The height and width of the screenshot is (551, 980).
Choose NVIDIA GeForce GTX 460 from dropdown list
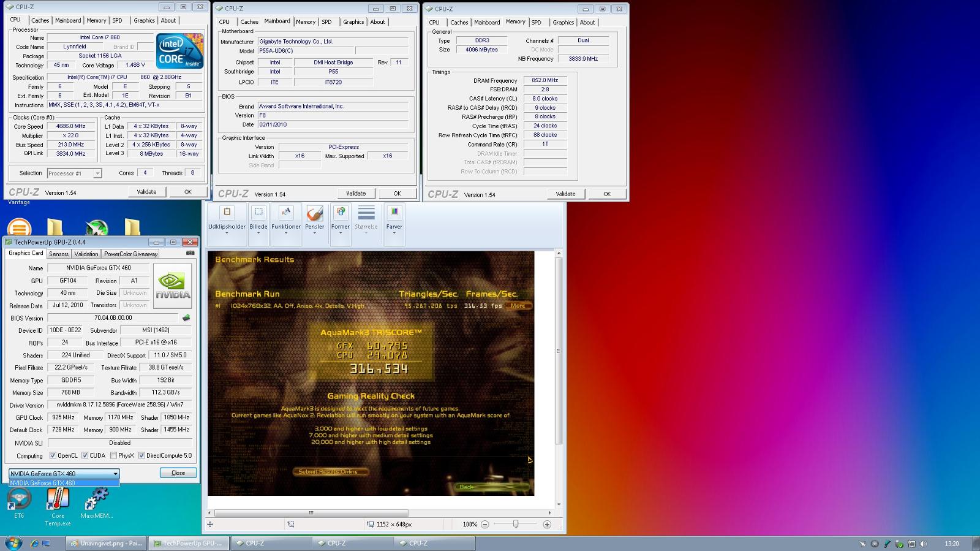(64, 483)
